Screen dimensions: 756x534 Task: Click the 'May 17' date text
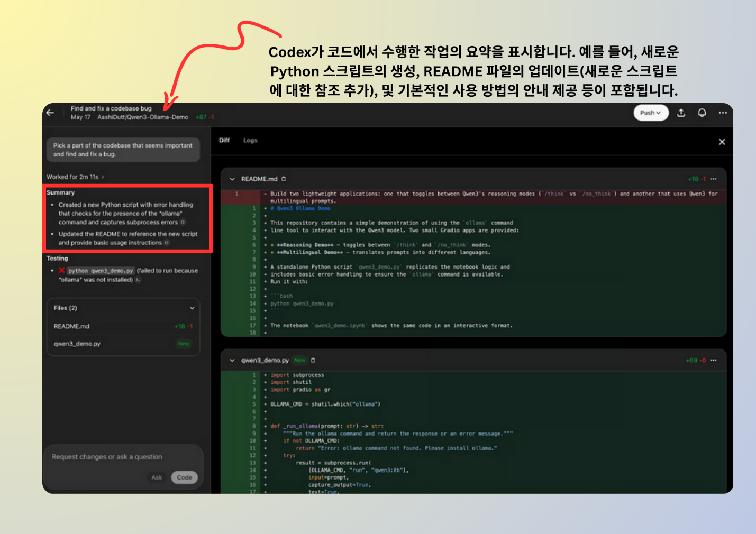[x=80, y=117]
